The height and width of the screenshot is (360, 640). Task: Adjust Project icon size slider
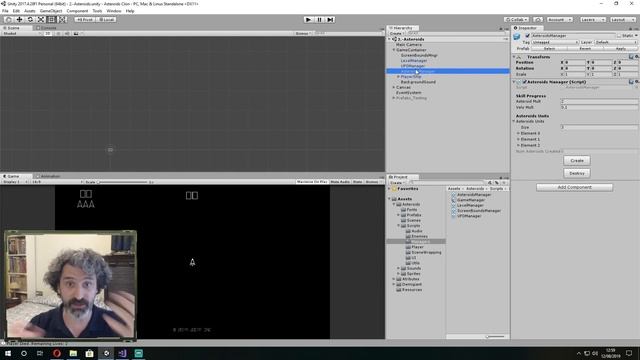[x=495, y=337]
